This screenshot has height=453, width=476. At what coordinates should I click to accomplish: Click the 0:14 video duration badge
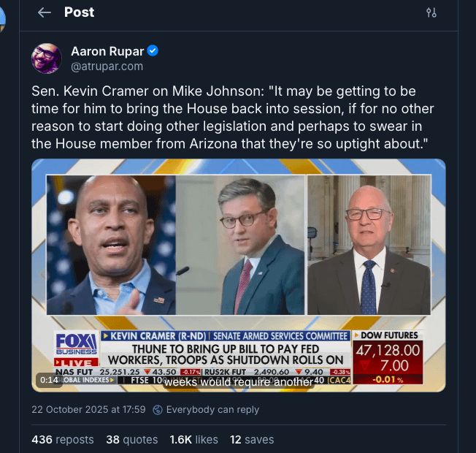[x=49, y=380]
